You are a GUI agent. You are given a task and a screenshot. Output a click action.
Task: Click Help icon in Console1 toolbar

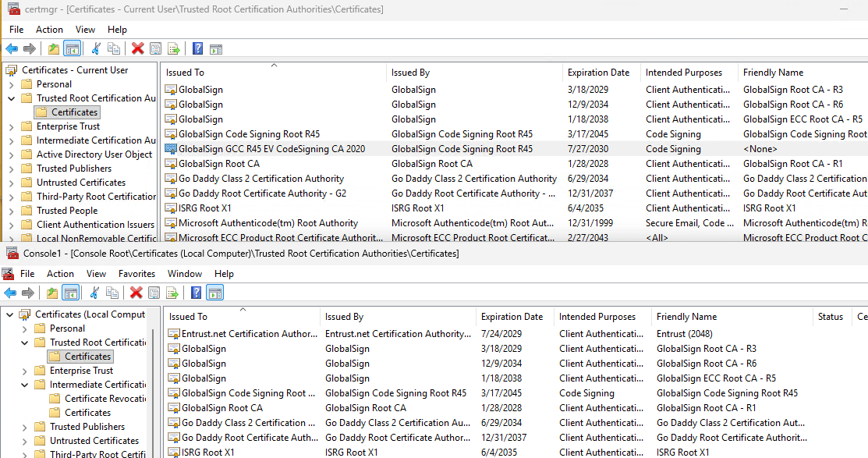[x=196, y=293]
